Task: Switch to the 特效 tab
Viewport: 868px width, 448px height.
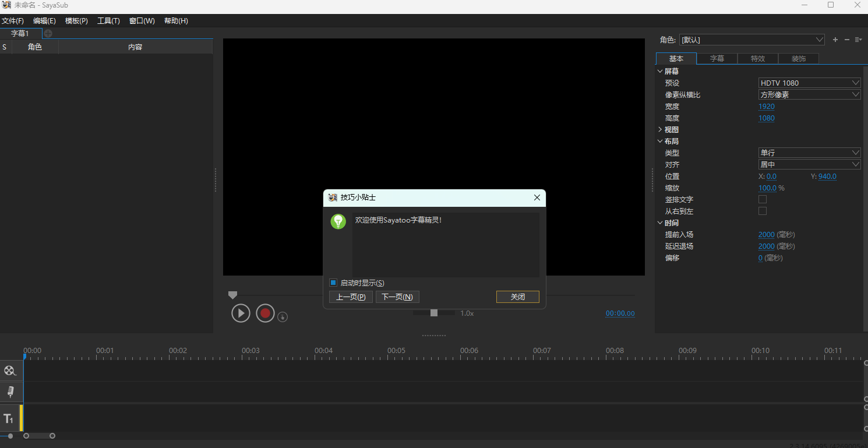Action: pos(758,58)
